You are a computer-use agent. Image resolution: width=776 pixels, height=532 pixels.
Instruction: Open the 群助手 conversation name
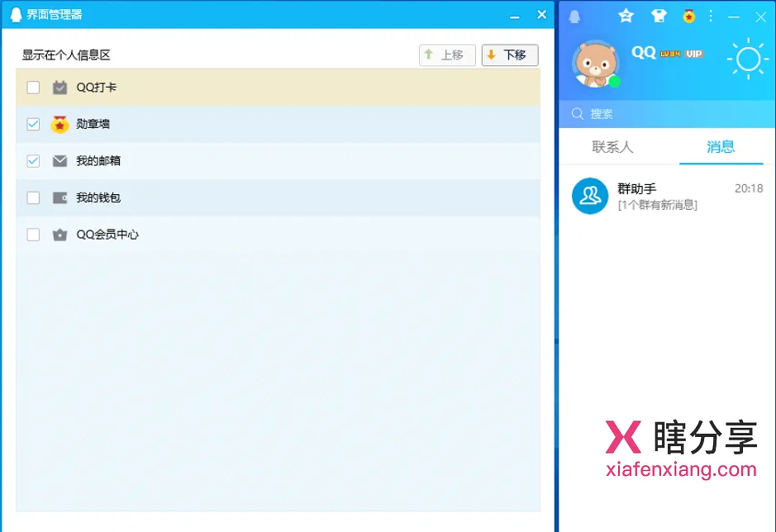coord(637,188)
